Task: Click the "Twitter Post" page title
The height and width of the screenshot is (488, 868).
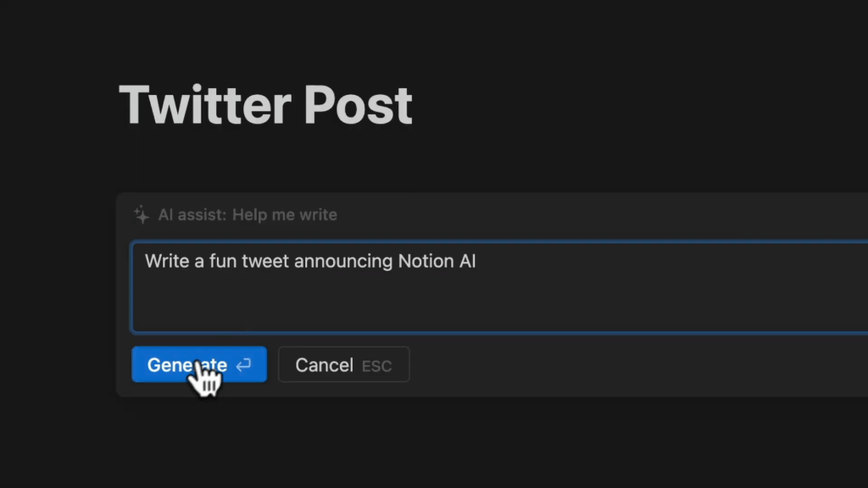Action: coord(265,106)
